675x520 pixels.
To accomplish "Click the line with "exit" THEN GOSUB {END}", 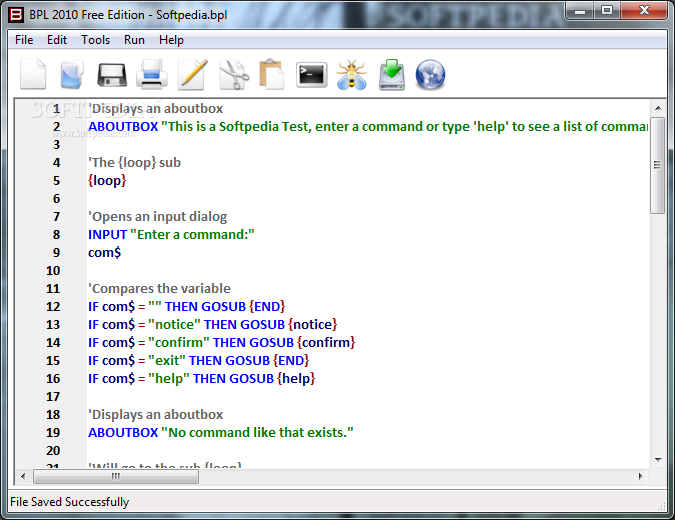I will click(198, 361).
